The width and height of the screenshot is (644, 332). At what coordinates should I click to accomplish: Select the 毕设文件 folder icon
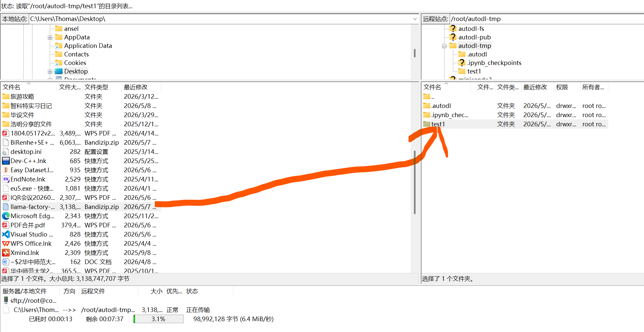(6, 115)
